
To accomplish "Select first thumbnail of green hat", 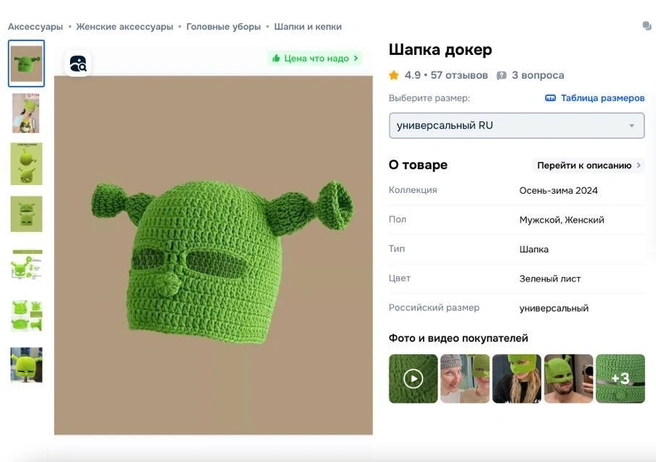I will 26,64.
